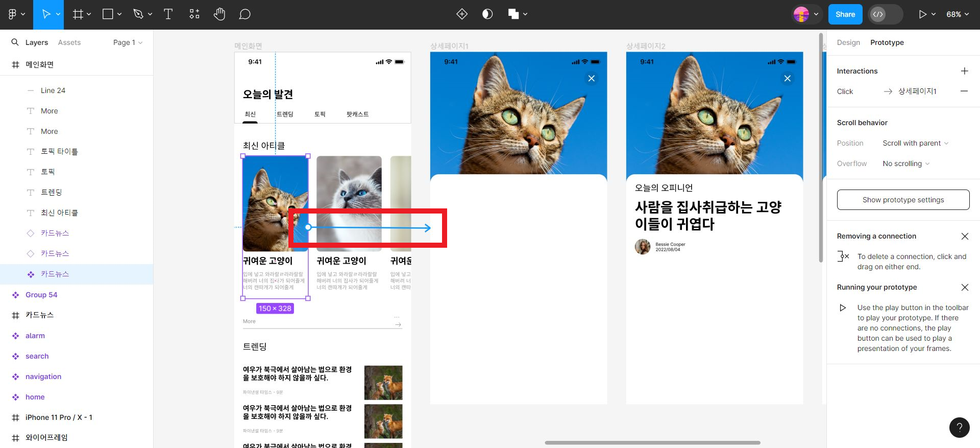Switch to the Assets tab

pos(69,42)
